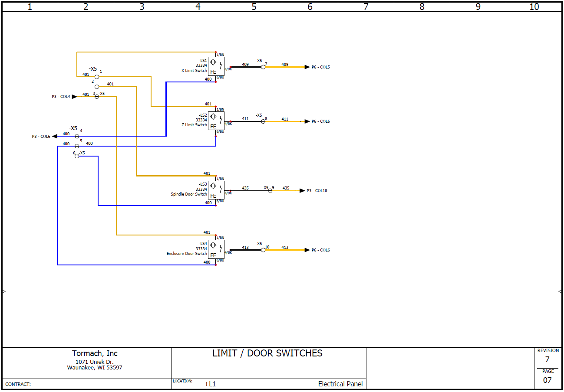Select X5 terminal 1 circle
Screen dimensions: 564x392
[97, 77]
